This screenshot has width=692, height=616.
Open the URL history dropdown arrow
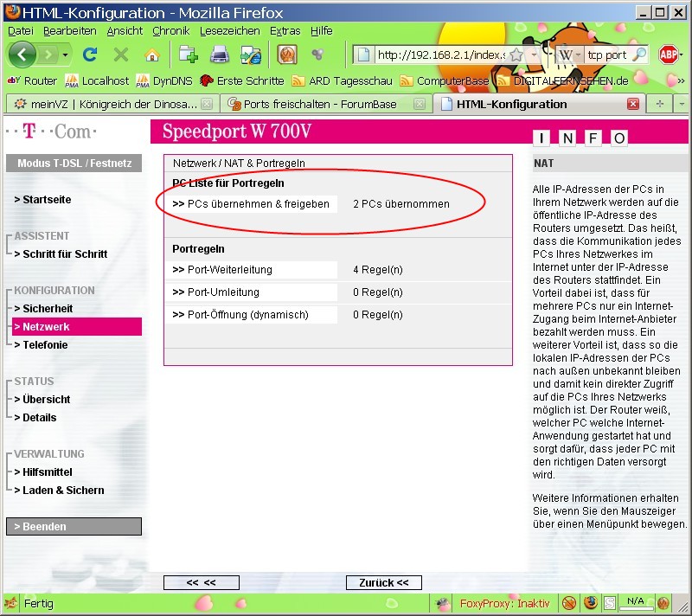pos(534,55)
